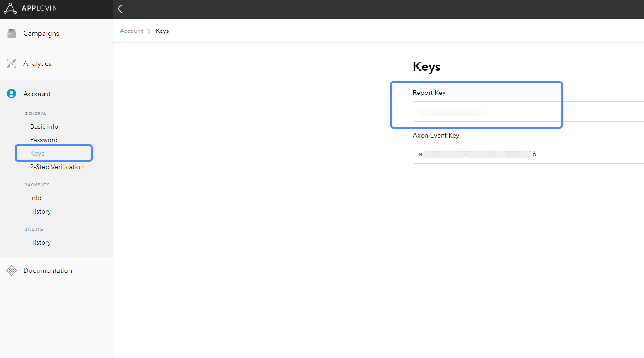
Task: Open Analytics via the chart icon
Action: (x=12, y=63)
